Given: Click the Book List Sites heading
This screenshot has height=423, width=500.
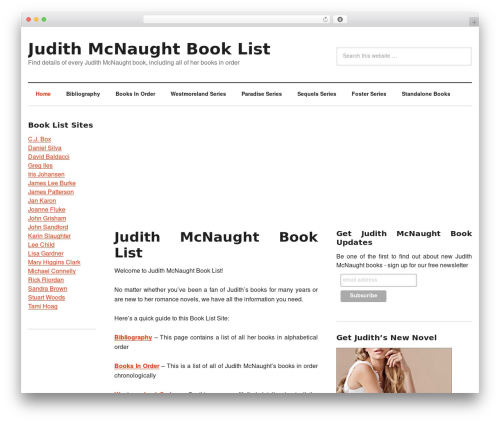Looking at the screenshot, I should 61,125.
